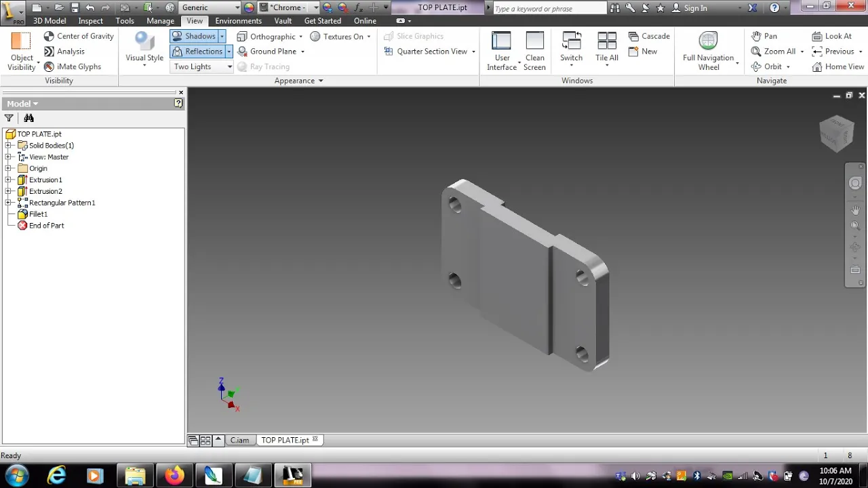Switch to the 3D Model tab
This screenshot has height=488, width=868.
pos(50,20)
